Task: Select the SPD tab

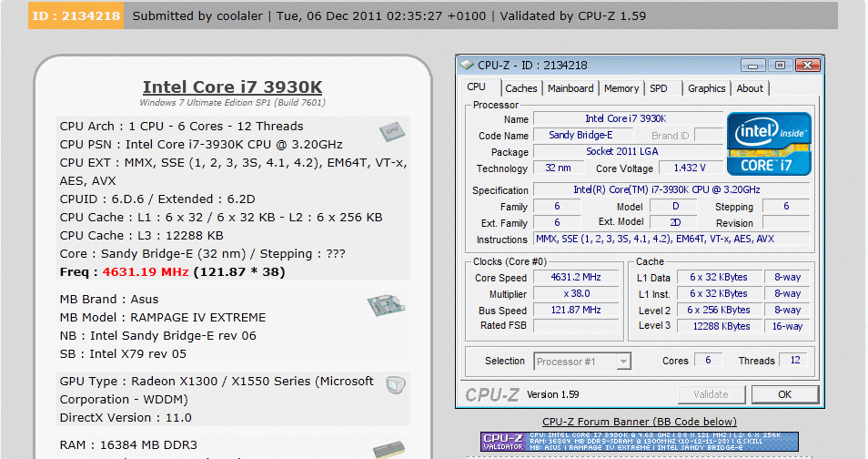Action: [658, 88]
